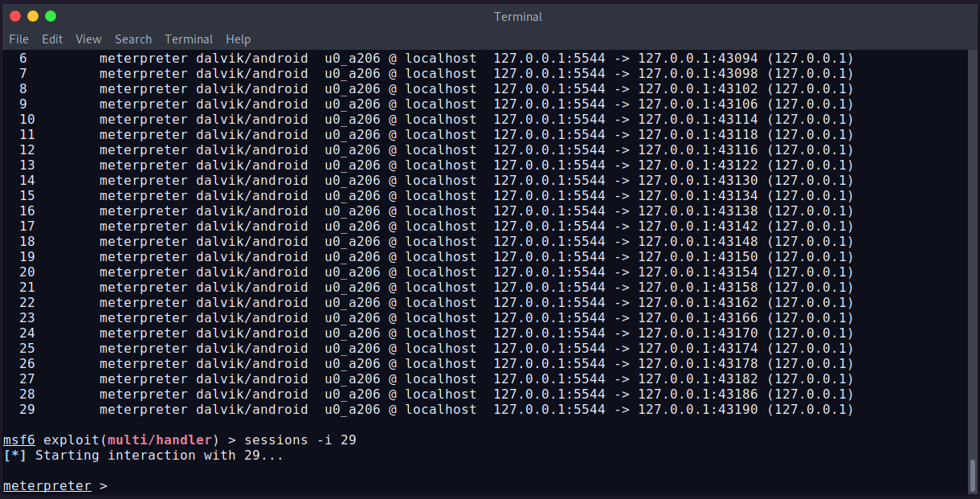The width and height of the screenshot is (980, 499).
Task: Select port text 127.0.0.1:43116 in session 12
Action: [698, 149]
